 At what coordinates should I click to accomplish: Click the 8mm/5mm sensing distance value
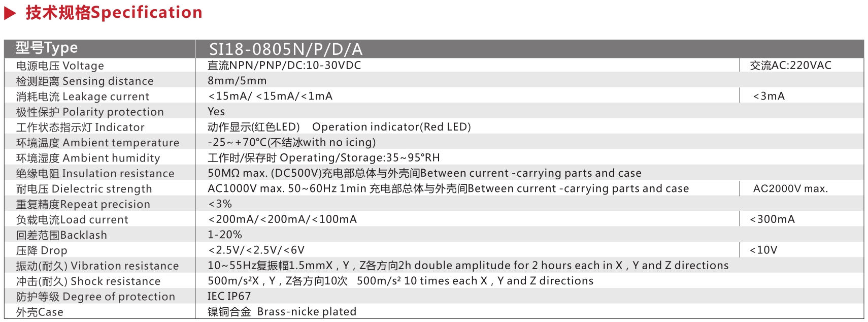[x=237, y=81]
